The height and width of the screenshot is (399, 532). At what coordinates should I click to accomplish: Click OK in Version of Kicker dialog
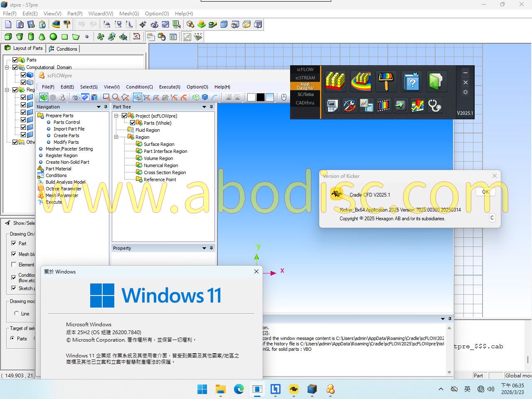point(485,192)
